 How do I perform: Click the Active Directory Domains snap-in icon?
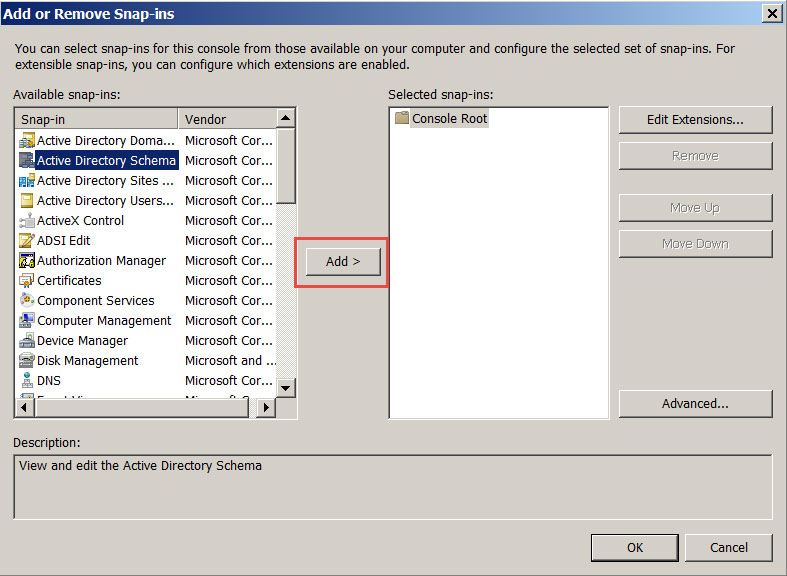27,141
